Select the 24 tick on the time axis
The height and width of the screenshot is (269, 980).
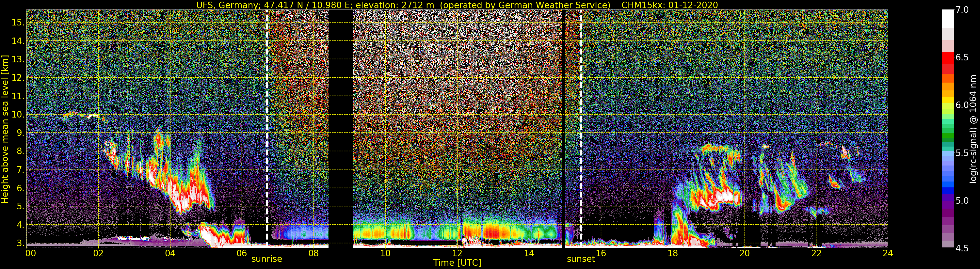(x=888, y=253)
